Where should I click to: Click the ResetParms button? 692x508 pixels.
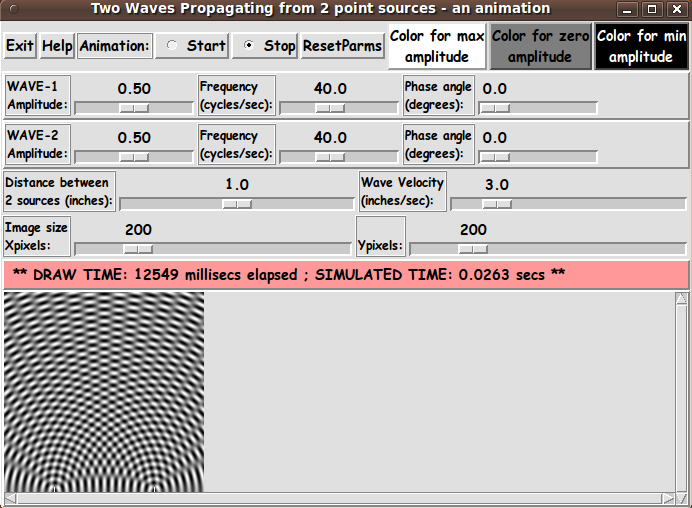tap(342, 45)
